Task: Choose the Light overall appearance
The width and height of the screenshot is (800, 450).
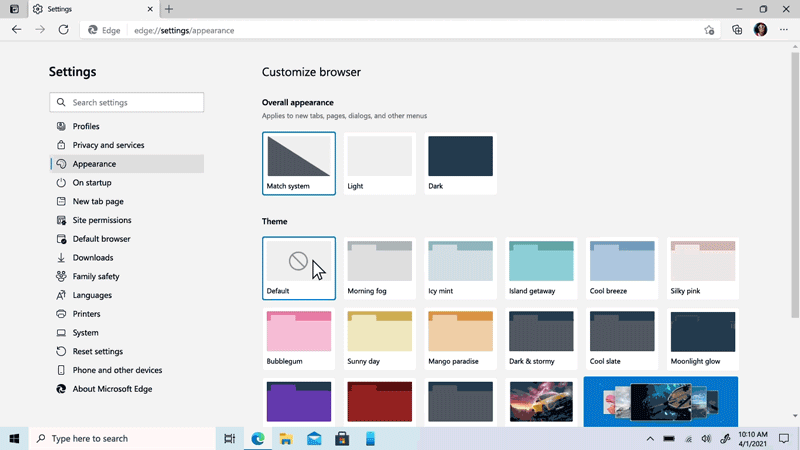Action: [x=380, y=163]
